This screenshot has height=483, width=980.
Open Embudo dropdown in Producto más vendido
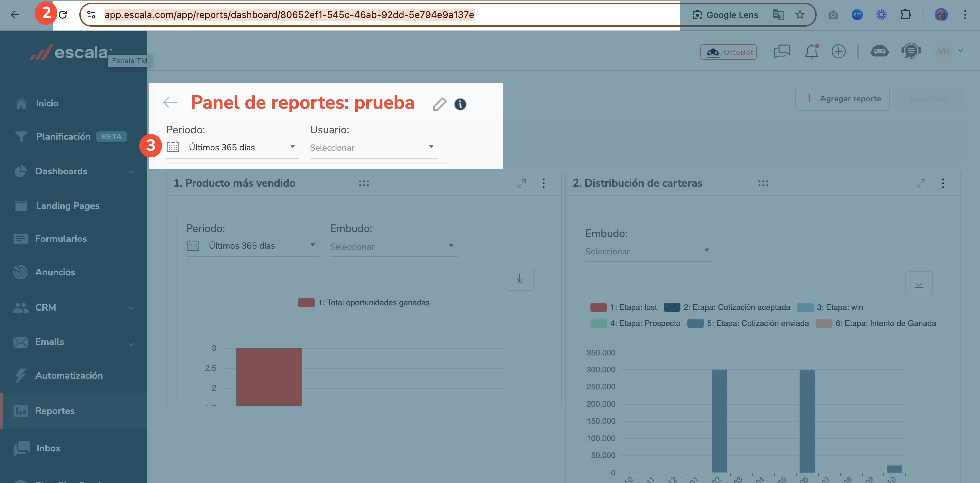coord(394,247)
